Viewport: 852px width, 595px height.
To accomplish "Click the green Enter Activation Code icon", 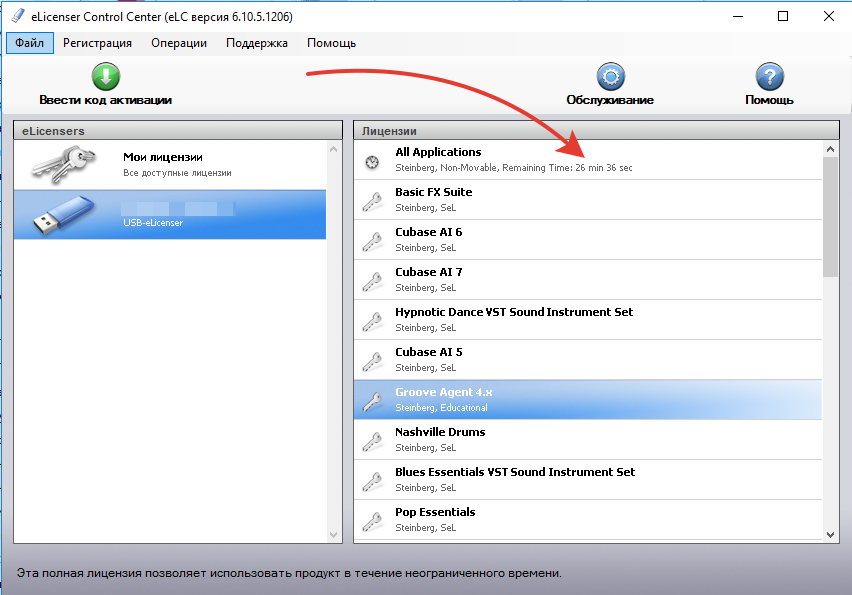I will pyautogui.click(x=105, y=77).
